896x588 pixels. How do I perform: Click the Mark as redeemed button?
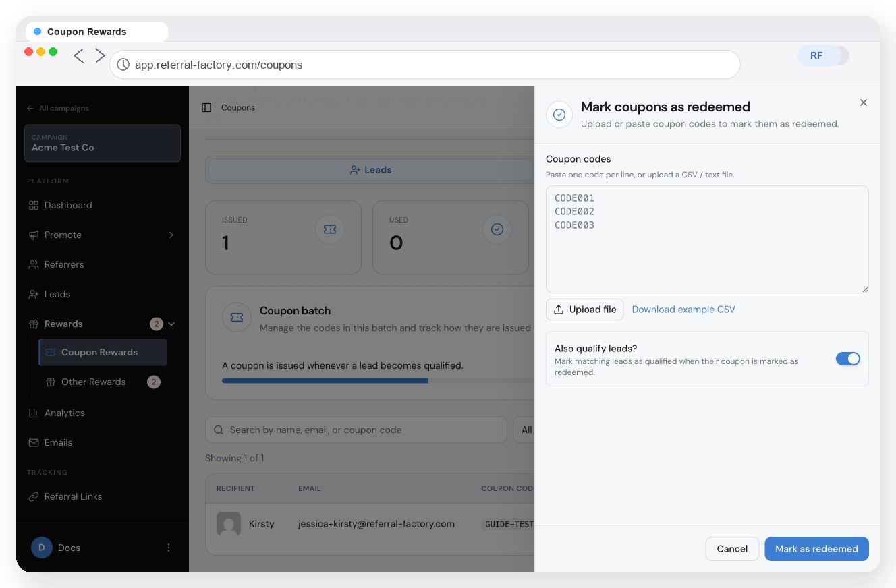tap(816, 549)
